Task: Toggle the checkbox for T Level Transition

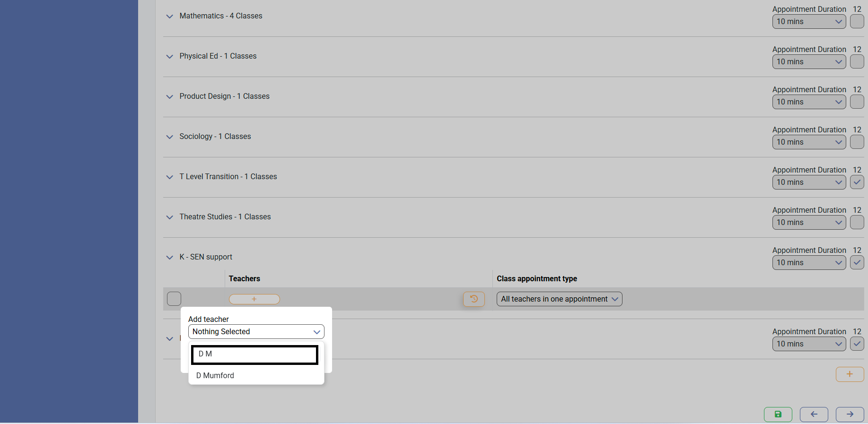Action: coord(857,182)
